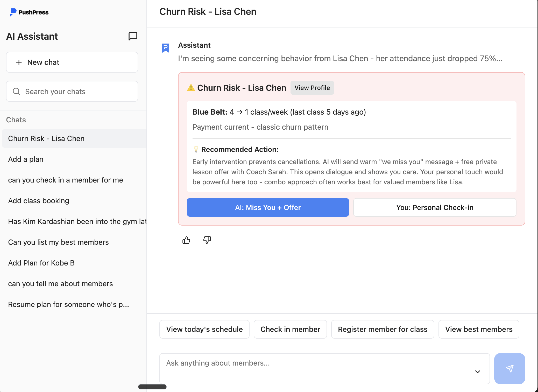
Task: Click the chat bubble icon beside AI Assistant
Action: 133,36
